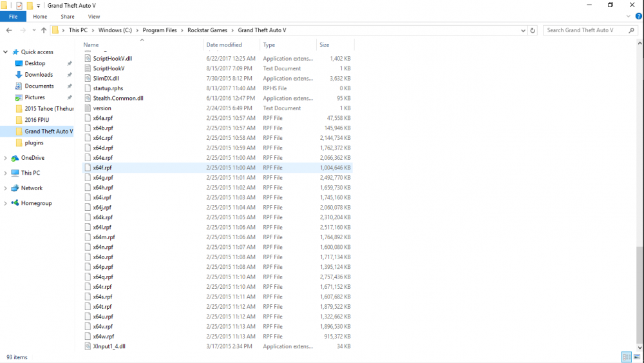
Task: Open the 2015 Tahoe folder in sidebar
Action: (49, 108)
